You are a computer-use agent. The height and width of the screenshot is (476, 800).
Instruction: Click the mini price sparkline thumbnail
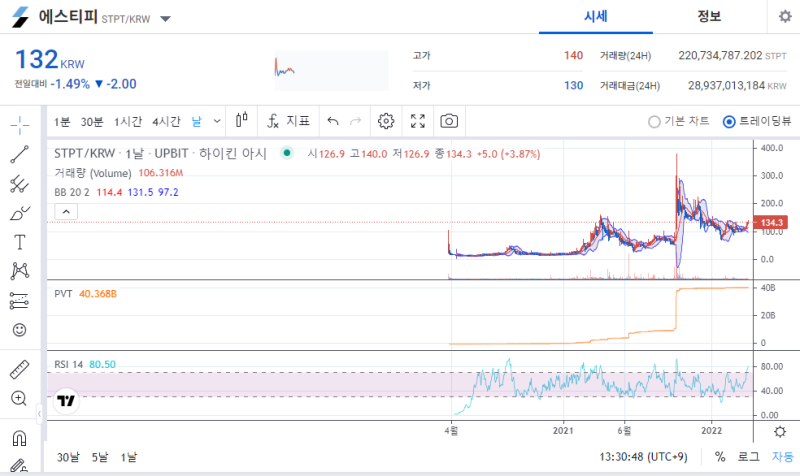coord(332,70)
